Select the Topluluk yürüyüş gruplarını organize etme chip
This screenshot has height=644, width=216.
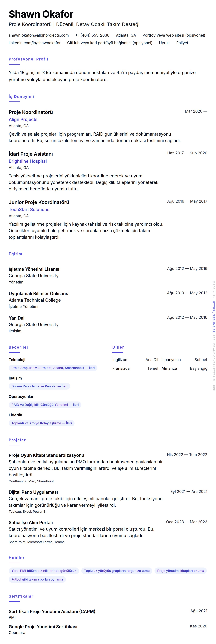(x=117, y=571)
